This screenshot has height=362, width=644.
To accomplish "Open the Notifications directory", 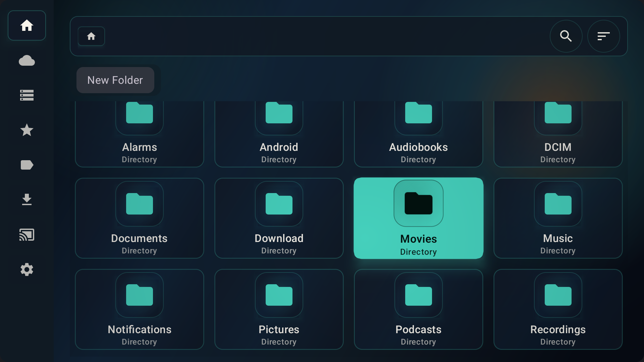I will coord(140,309).
